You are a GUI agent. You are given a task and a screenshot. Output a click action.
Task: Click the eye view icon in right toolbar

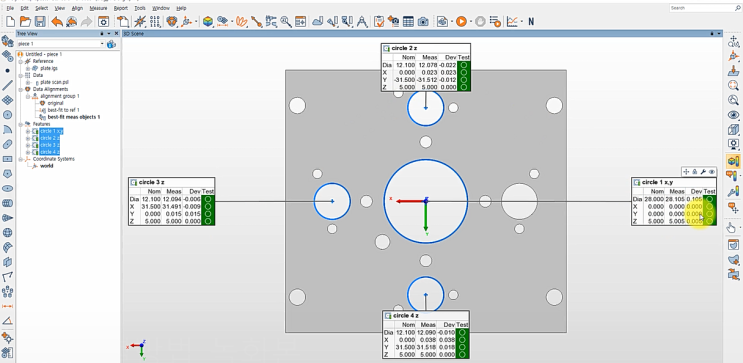coord(733,115)
